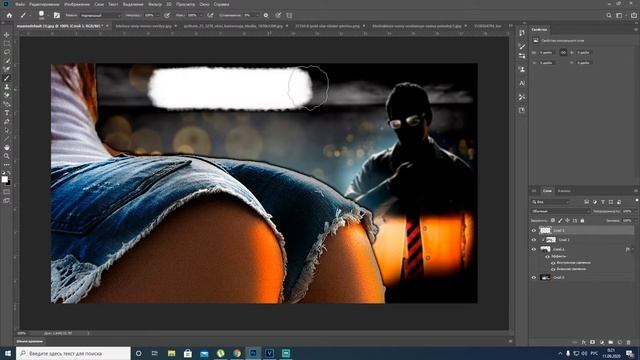This screenshot has width=640, height=360.
Task: Click the Windows Start button
Action: 8,353
